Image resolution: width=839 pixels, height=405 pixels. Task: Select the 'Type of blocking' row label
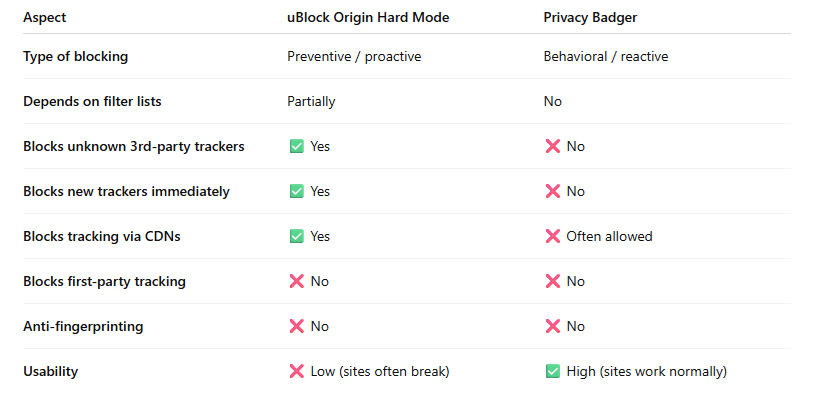pyautogui.click(x=75, y=56)
